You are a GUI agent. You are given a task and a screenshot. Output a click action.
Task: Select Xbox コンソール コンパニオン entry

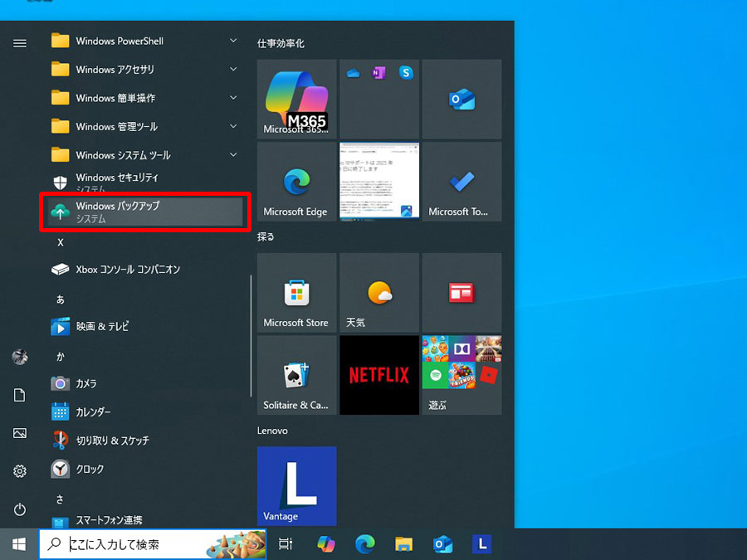point(145,270)
